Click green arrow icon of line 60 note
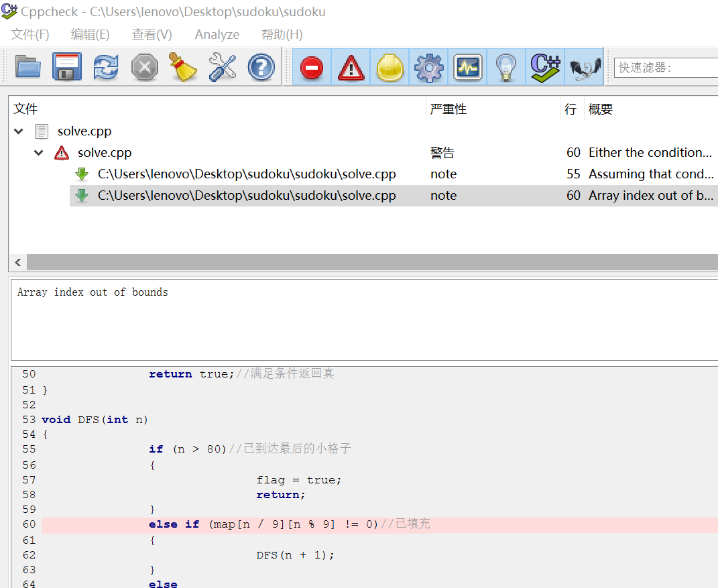This screenshot has height=588, width=718. [82, 196]
